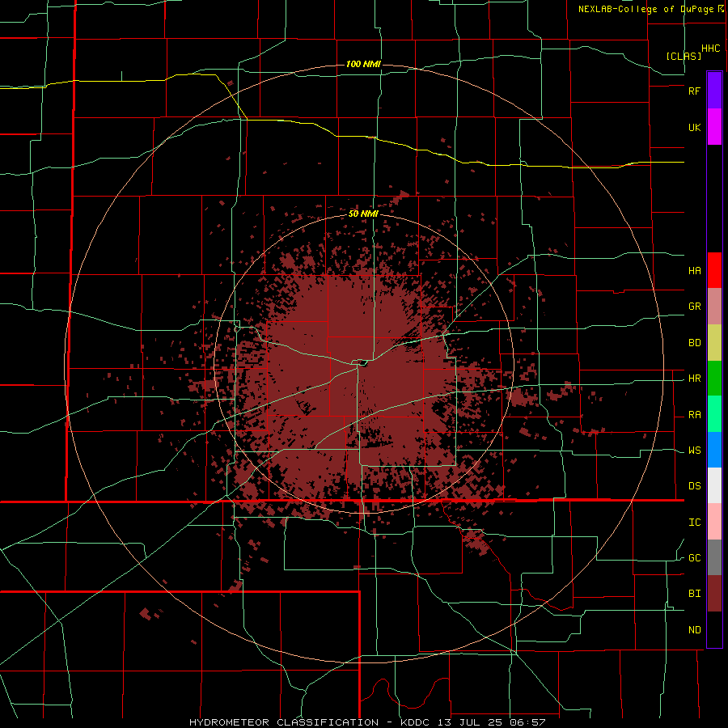The height and width of the screenshot is (728, 728).
Task: Click the HYDROMETEOR CLASSIFICATION title text
Action: (283, 722)
